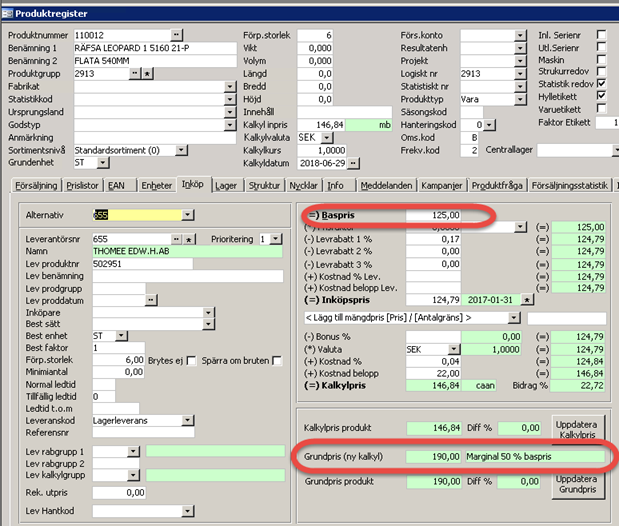Open Struktur tab

click(264, 186)
